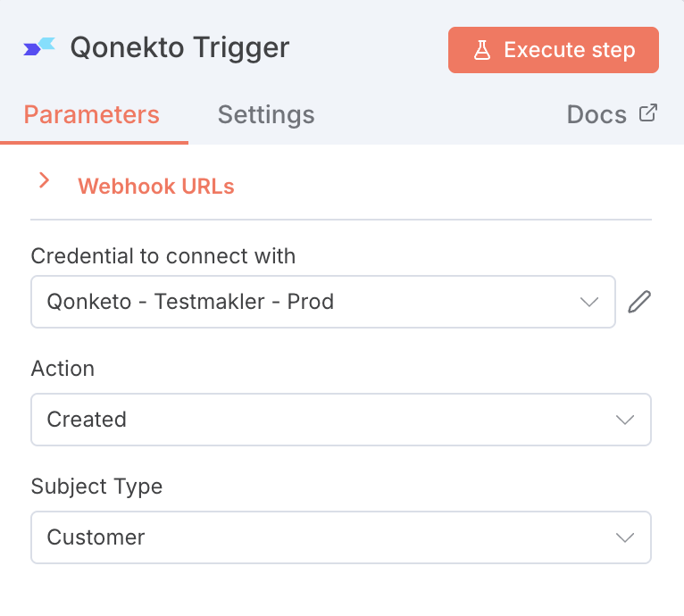Viewport: 684px width, 616px height.
Task: Click the Action field label
Action: [63, 368]
